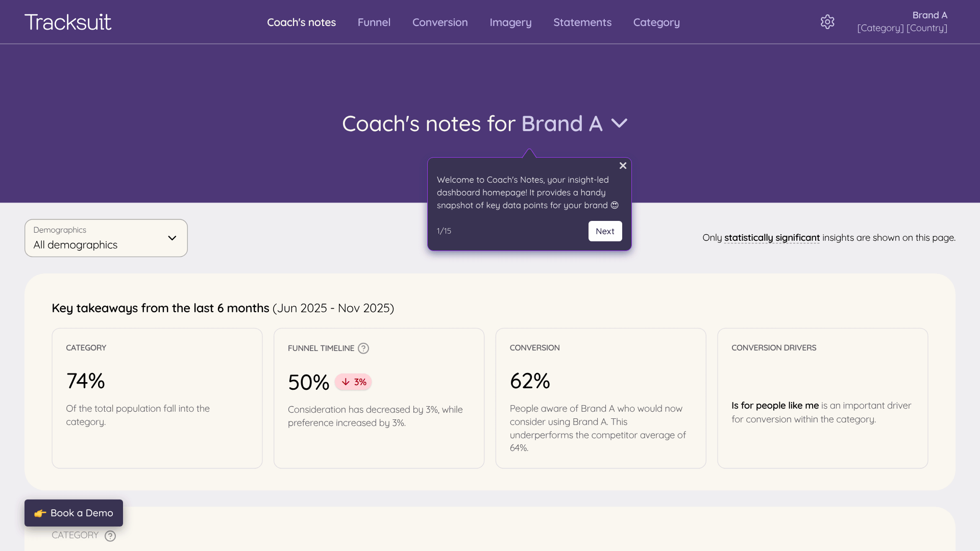The width and height of the screenshot is (980, 551).
Task: Open the settings gear icon
Action: click(827, 22)
